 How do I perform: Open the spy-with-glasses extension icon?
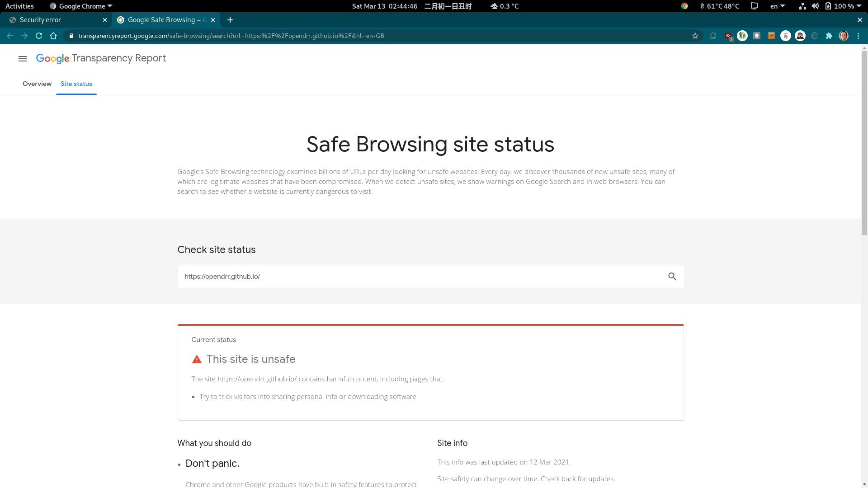[800, 36]
